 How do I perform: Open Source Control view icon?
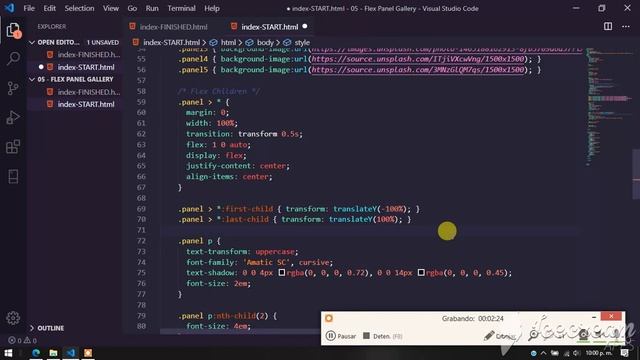[x=13, y=88]
